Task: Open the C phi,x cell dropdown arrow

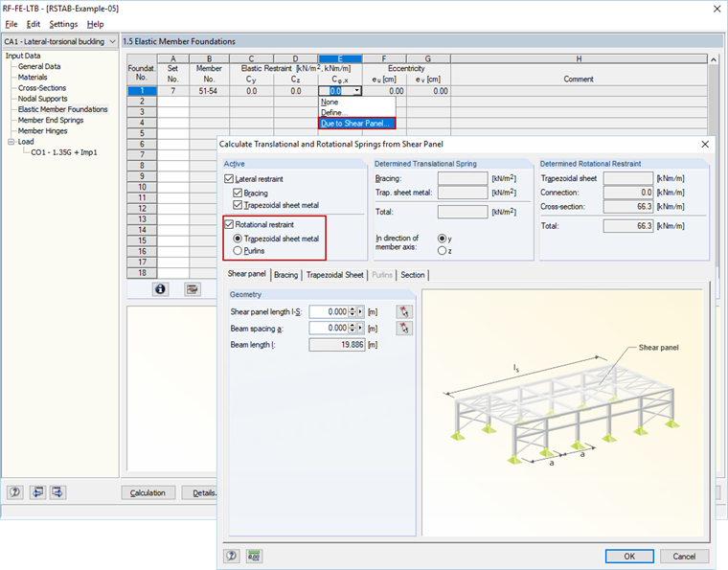Action: (x=356, y=91)
